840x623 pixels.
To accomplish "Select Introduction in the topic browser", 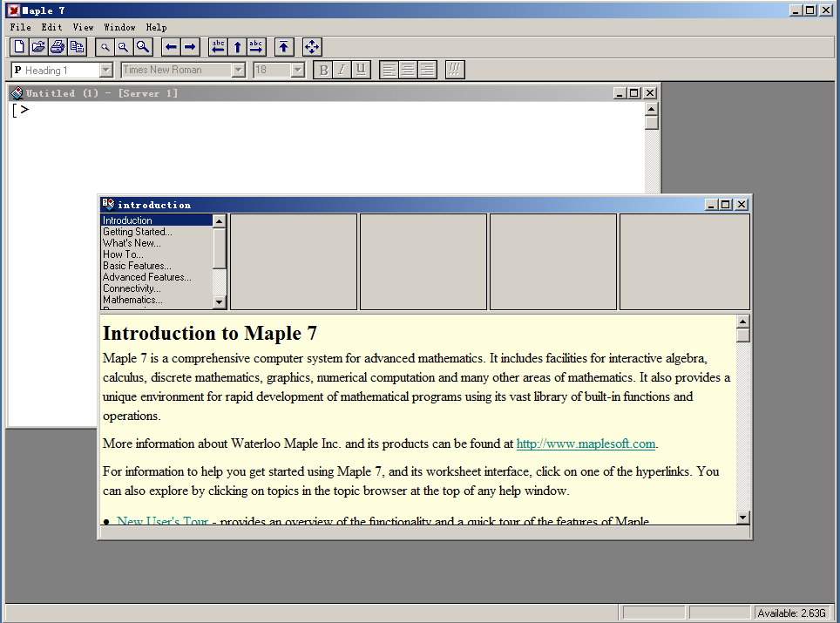I will point(157,220).
